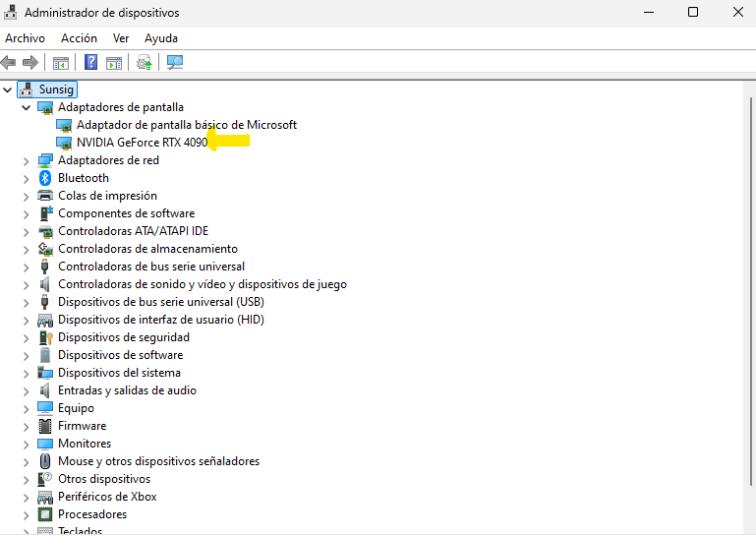Click the NVIDIA GeForce RTX 4090 device icon
This screenshot has height=536, width=756.
click(x=64, y=143)
